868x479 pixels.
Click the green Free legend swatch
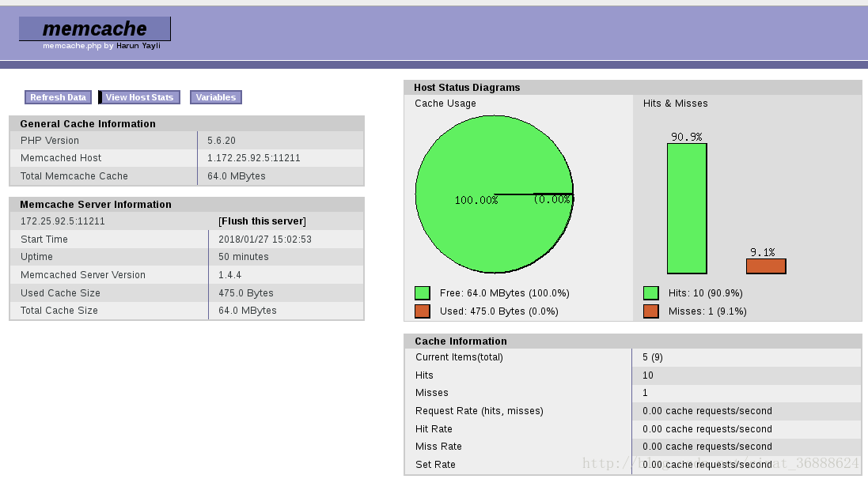423,293
